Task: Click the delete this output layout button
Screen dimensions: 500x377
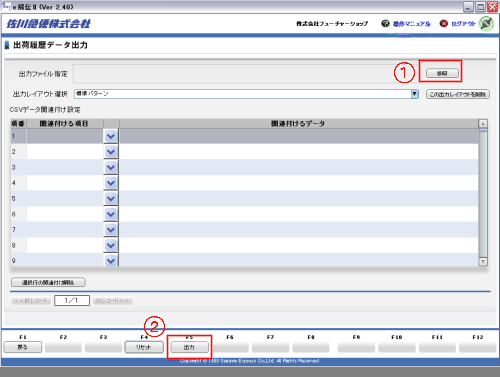Action: click(458, 94)
